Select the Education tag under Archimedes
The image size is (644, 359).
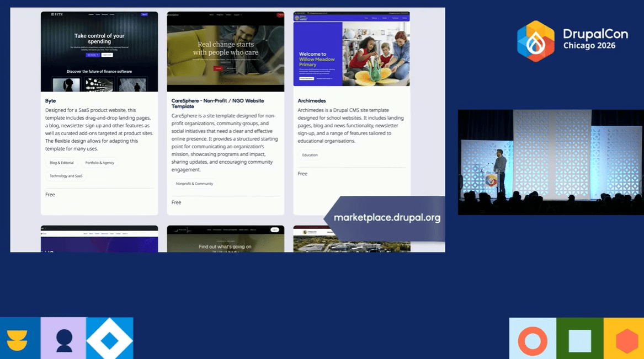point(310,155)
